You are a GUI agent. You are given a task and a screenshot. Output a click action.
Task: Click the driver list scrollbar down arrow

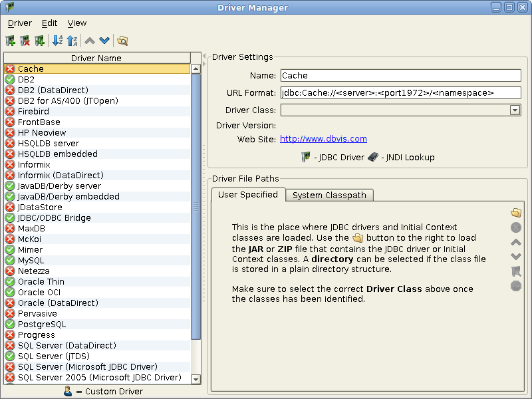pyautogui.click(x=196, y=379)
